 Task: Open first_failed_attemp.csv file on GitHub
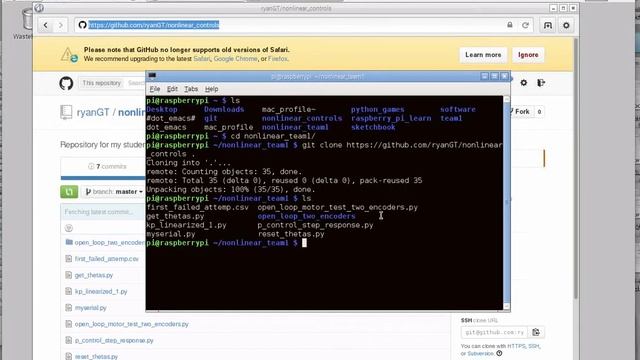pyautogui.click(x=107, y=259)
